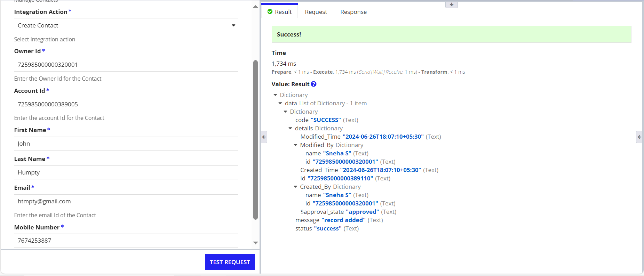Switch to the Result tab

click(x=280, y=12)
